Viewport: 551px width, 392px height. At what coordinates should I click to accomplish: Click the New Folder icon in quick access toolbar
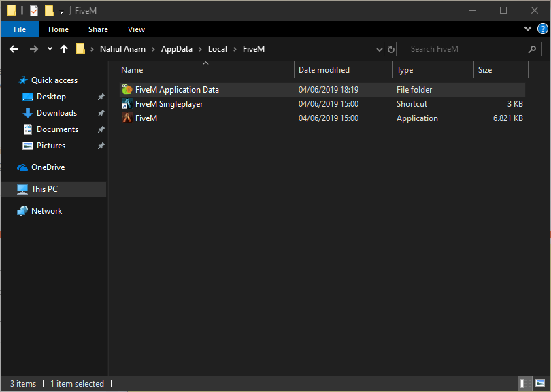[x=49, y=11]
